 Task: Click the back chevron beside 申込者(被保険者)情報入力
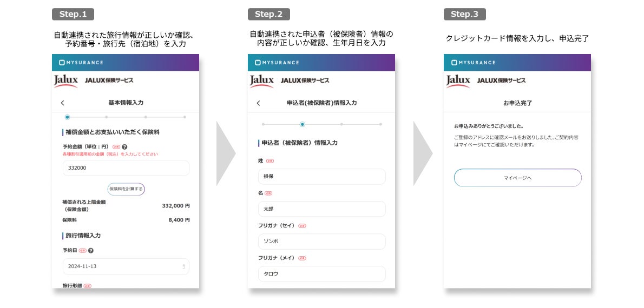pyautogui.click(x=258, y=103)
